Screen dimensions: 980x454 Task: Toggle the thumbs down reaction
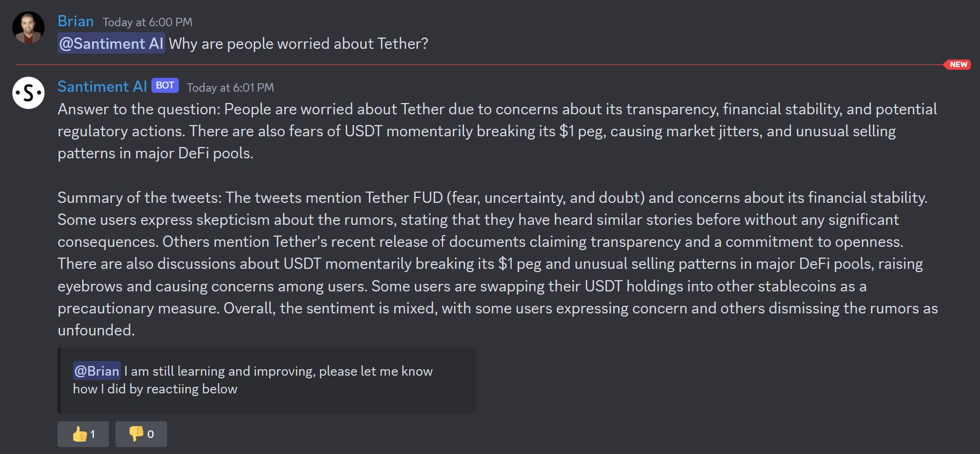pyautogui.click(x=141, y=434)
